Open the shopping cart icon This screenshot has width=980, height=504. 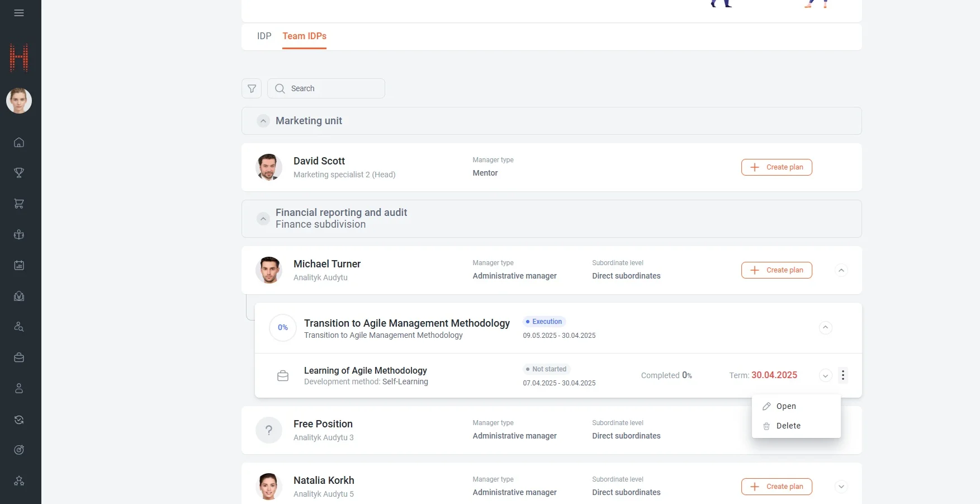coord(19,204)
